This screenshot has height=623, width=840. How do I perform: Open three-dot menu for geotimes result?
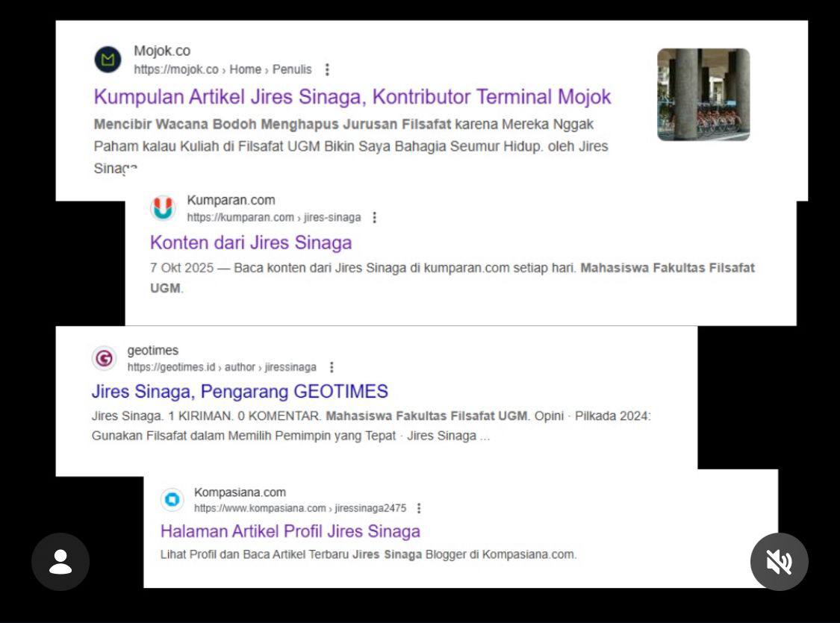(x=332, y=367)
